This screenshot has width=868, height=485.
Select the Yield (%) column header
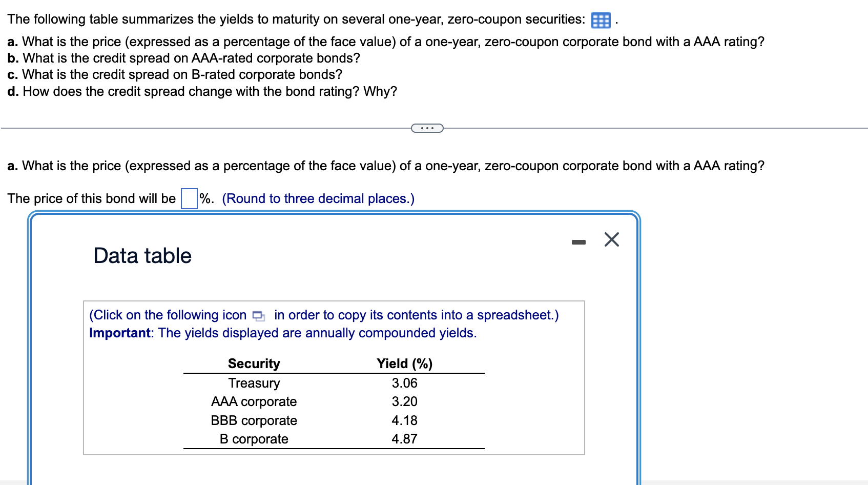click(x=404, y=363)
